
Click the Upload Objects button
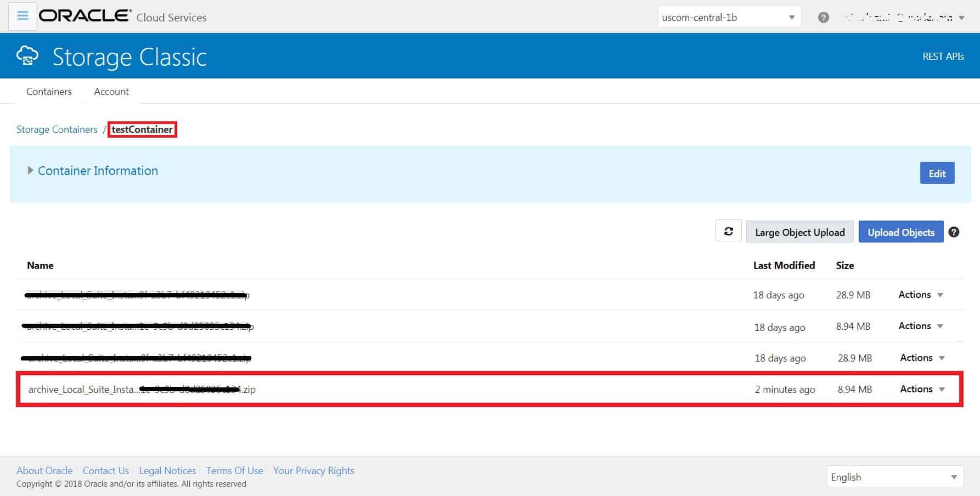[x=900, y=232]
